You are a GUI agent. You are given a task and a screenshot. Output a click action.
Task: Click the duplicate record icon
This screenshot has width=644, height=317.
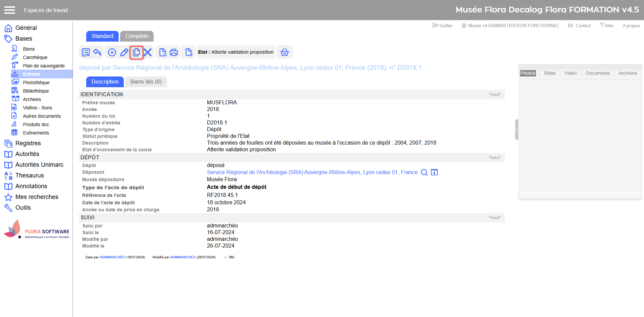(x=137, y=52)
